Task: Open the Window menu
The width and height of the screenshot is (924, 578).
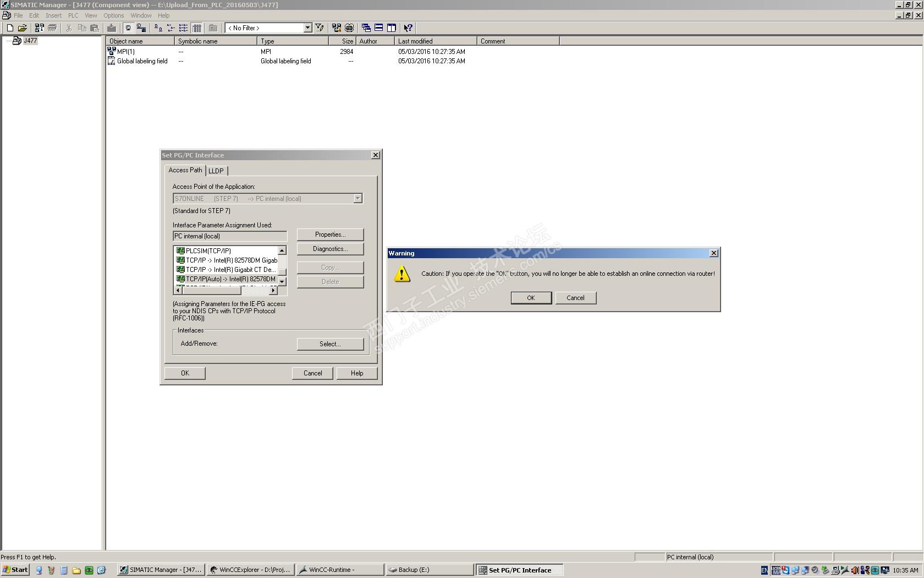Action: pos(141,15)
